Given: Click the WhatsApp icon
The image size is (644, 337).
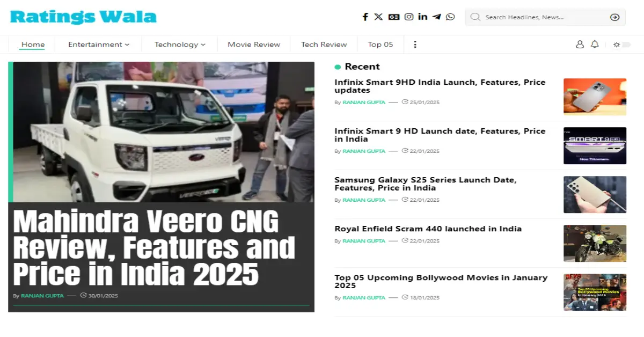Looking at the screenshot, I should tap(450, 17).
